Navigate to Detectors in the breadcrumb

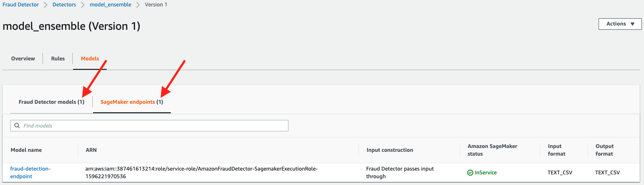(x=64, y=5)
